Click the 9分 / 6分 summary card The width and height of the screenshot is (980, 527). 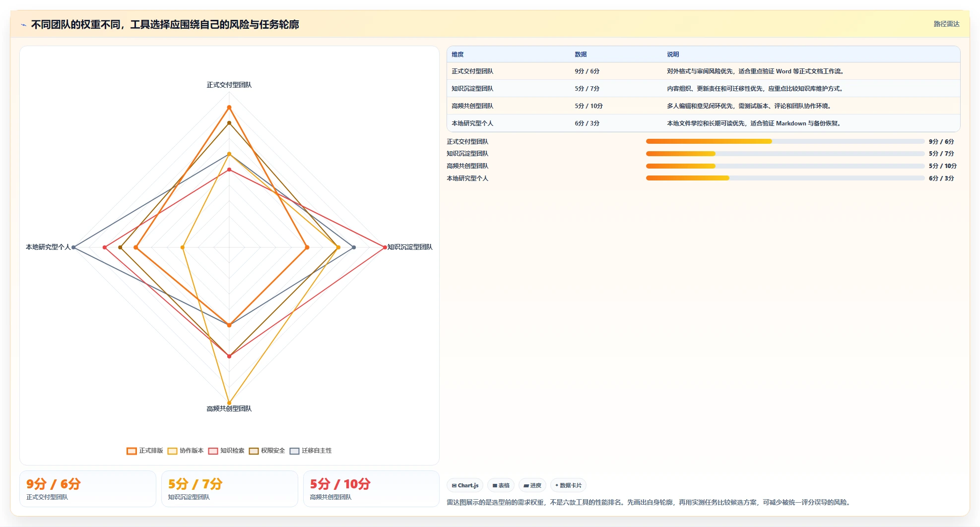(x=88, y=489)
